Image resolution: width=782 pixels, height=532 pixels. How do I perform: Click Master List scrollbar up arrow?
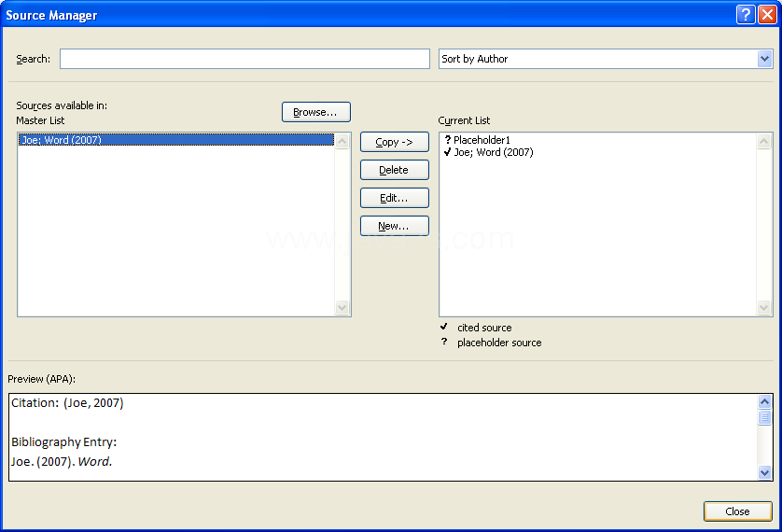[342, 142]
